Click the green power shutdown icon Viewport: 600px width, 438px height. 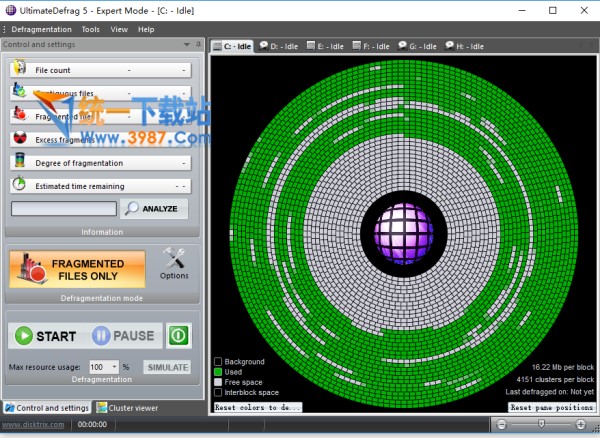point(177,335)
